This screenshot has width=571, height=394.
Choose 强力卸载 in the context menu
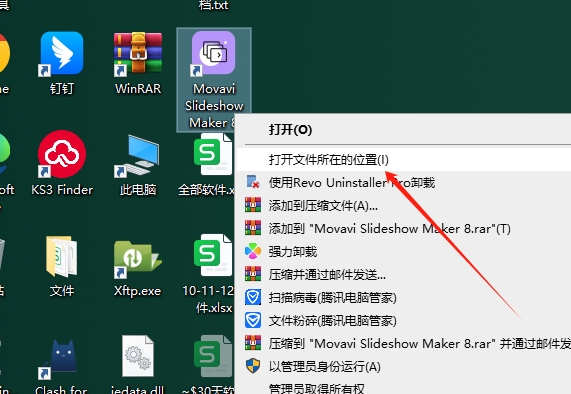(x=404, y=252)
